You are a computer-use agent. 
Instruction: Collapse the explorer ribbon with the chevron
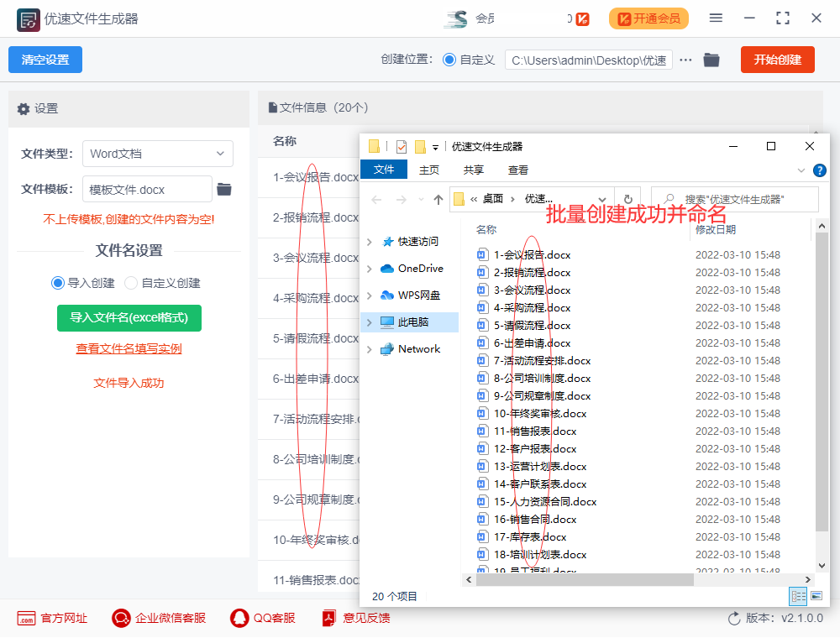pyautogui.click(x=801, y=170)
